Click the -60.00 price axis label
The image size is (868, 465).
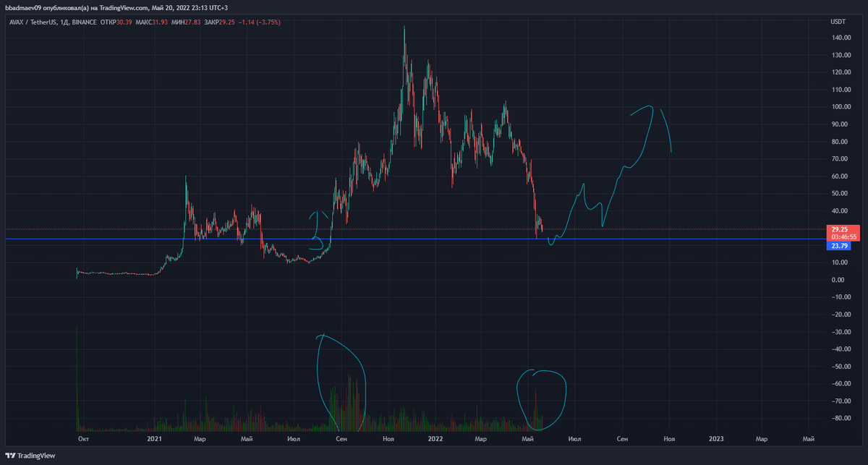841,384
